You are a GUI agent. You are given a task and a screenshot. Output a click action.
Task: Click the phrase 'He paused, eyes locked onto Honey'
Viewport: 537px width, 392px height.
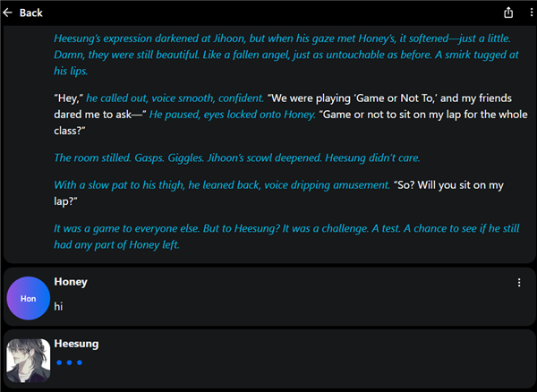pos(232,115)
